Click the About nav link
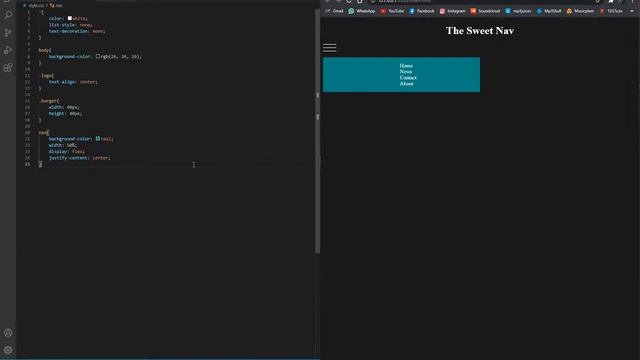640x360 pixels. point(407,84)
